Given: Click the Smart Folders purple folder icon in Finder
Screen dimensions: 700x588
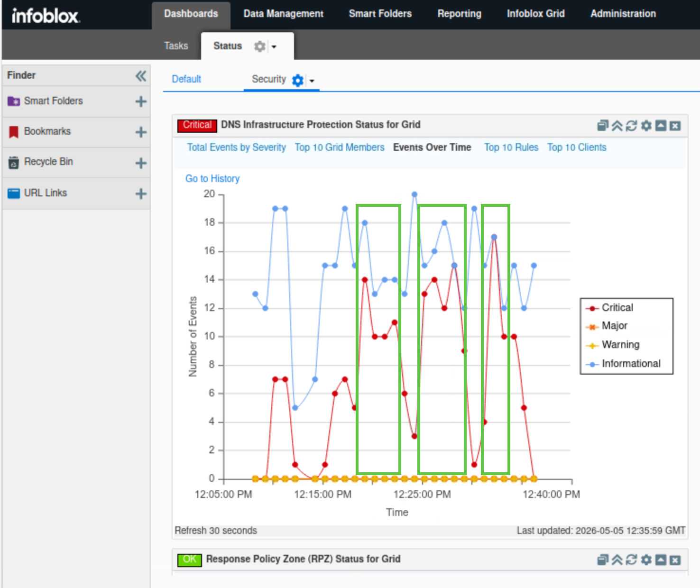Looking at the screenshot, I should (14, 101).
